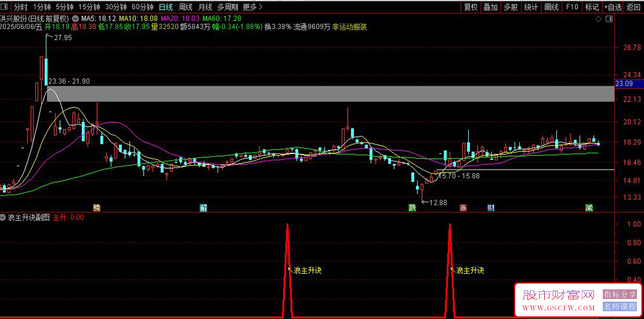Image resolution: width=644 pixels, height=319 pixels.
Task: Toggle the right side panel icon
Action: (x=609, y=19)
